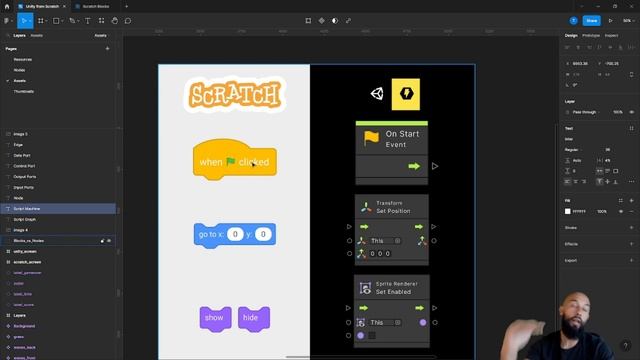640x360 pixels.
Task: Click the Create link icon
Action: pyautogui.click(x=348, y=21)
